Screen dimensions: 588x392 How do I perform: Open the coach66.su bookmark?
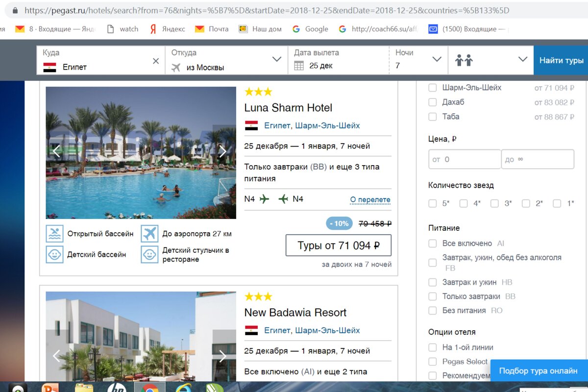[x=378, y=29]
